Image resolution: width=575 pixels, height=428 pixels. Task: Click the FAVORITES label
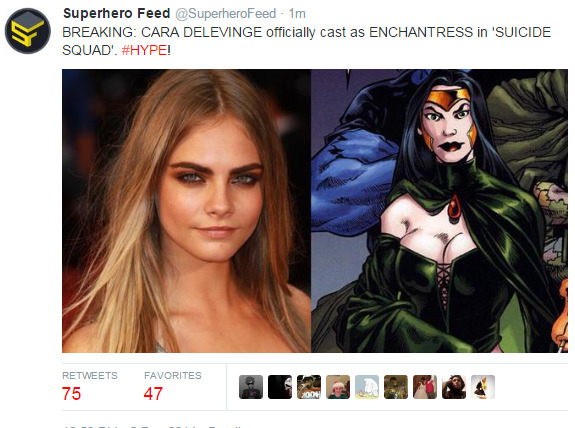[173, 376]
